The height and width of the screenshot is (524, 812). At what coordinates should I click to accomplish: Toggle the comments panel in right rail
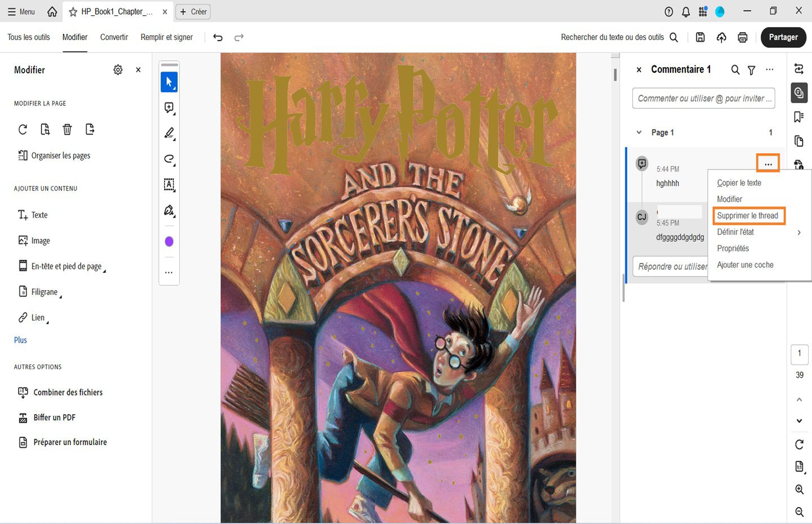click(x=799, y=92)
